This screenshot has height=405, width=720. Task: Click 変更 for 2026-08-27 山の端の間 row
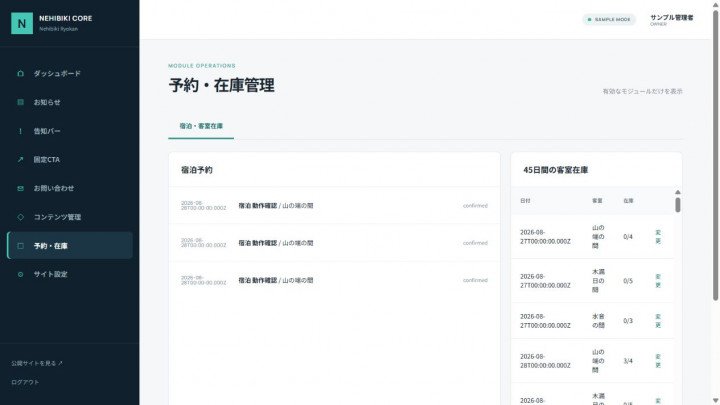658,237
